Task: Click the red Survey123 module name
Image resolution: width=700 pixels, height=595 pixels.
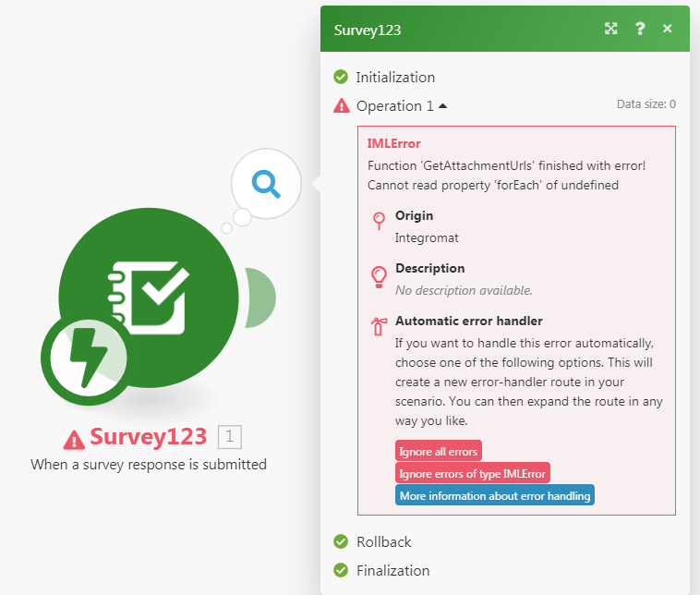Action: point(148,436)
